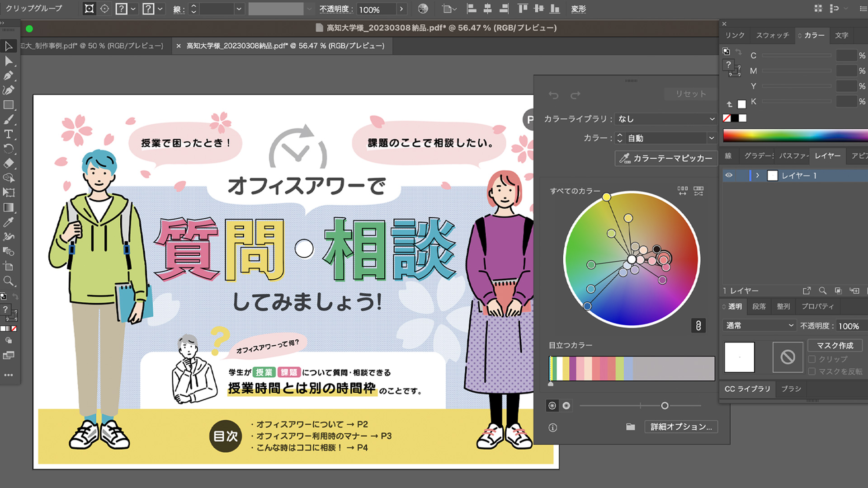This screenshot has height=488, width=868.
Task: Select the Artboard tool
Action: tap(9, 266)
